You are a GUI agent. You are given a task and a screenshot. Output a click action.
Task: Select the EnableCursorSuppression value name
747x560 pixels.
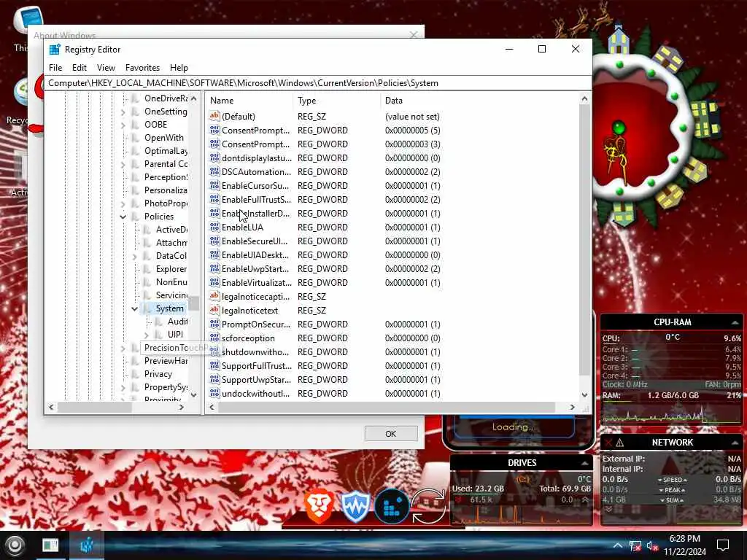pos(255,186)
